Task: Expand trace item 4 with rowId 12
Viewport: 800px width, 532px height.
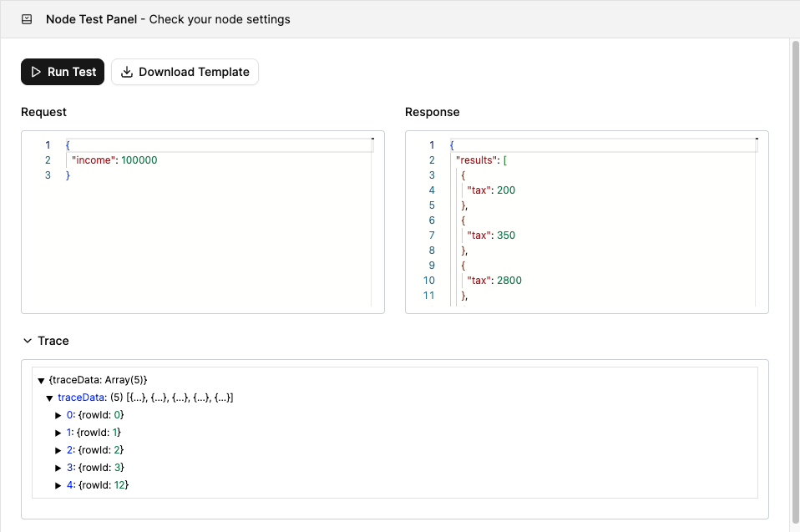Action: click(x=58, y=485)
